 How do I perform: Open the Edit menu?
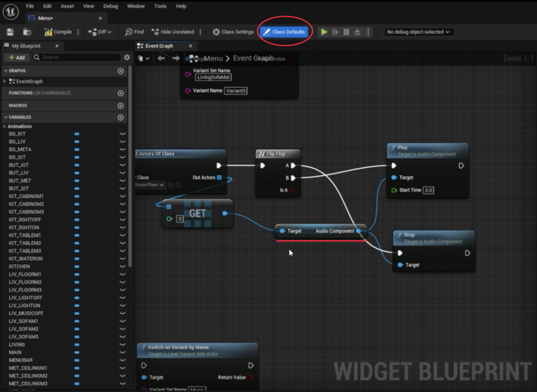(x=47, y=6)
